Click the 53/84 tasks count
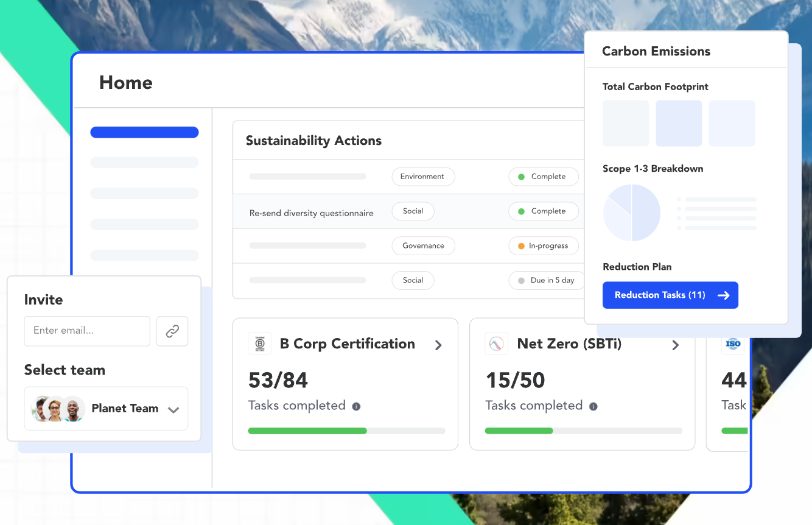The width and height of the screenshot is (812, 525). click(x=278, y=381)
